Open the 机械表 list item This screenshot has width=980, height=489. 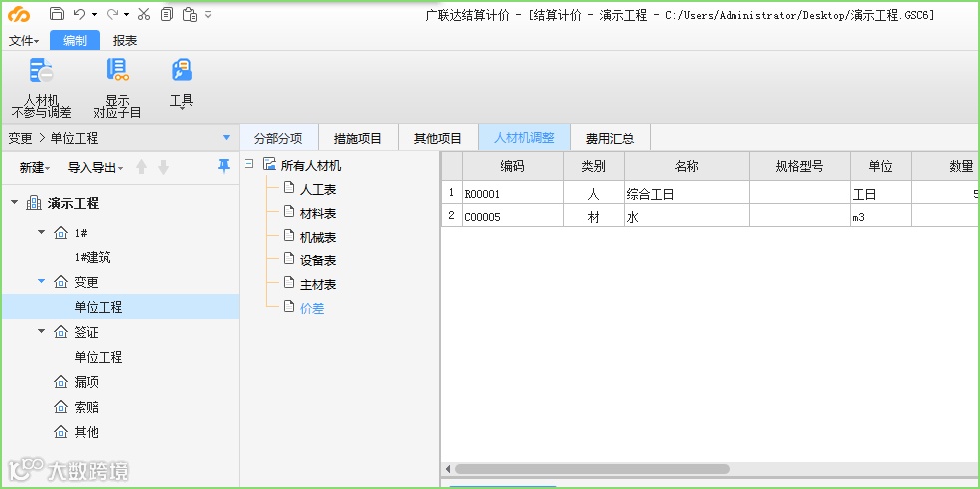(318, 237)
